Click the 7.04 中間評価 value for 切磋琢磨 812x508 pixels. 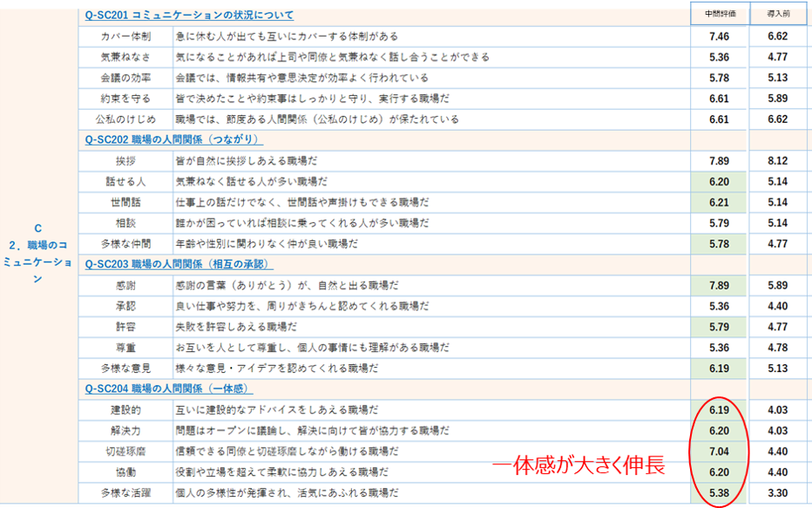[x=720, y=451]
